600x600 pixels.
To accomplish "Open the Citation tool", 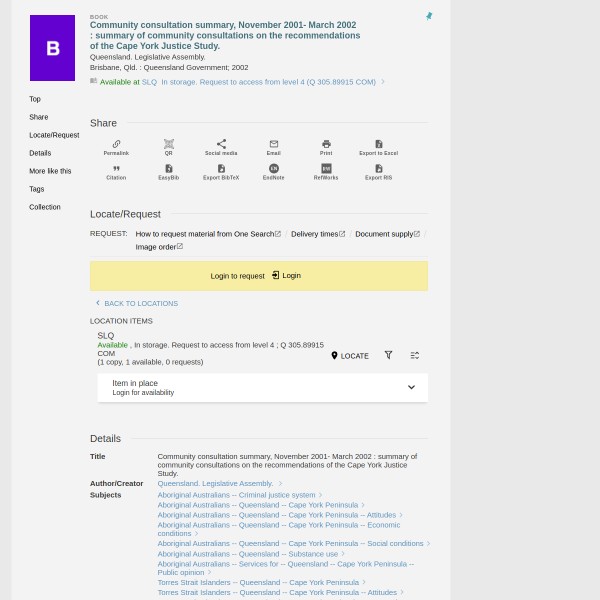I will tap(116, 172).
